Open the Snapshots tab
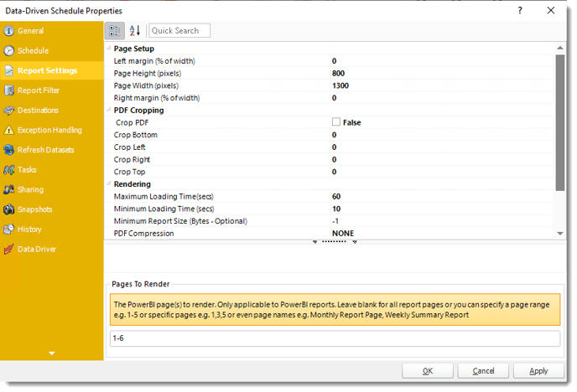This screenshot has height=392, width=577. tap(52, 209)
